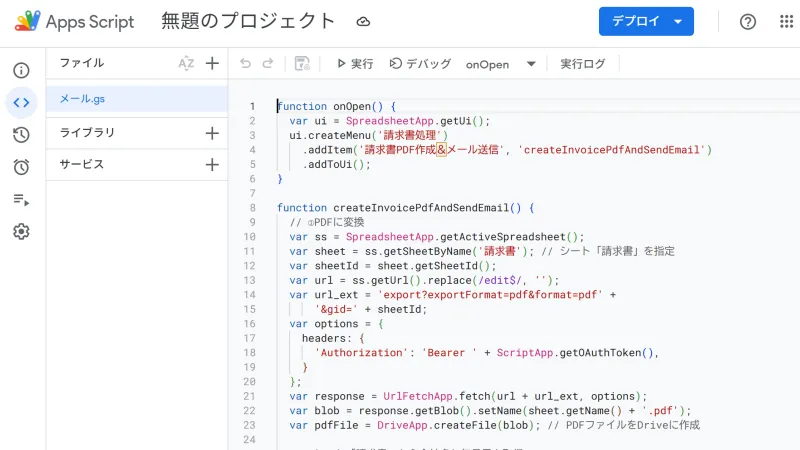The image size is (800, 450).
Task: Open the Triggers alarm clock icon
Action: (x=21, y=167)
